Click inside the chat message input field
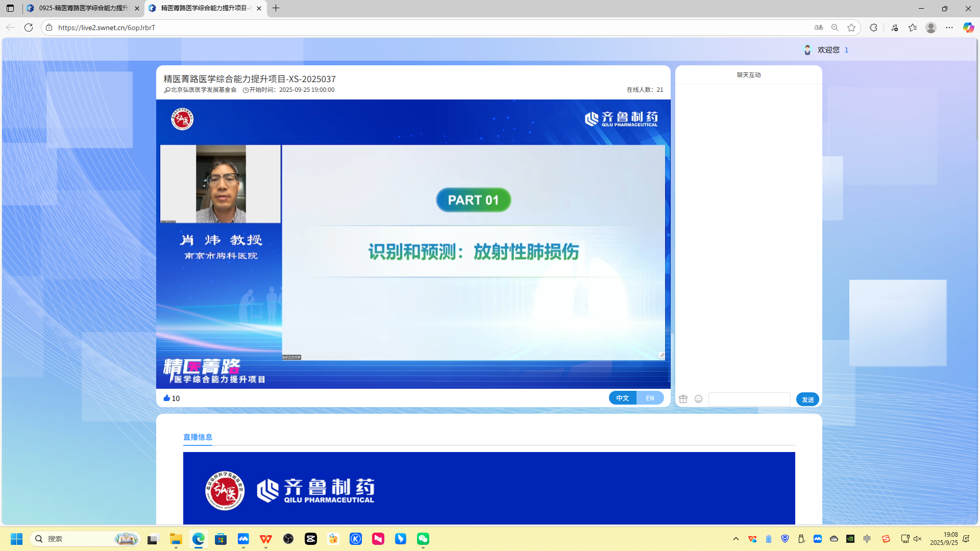The height and width of the screenshot is (551, 980). click(x=749, y=399)
